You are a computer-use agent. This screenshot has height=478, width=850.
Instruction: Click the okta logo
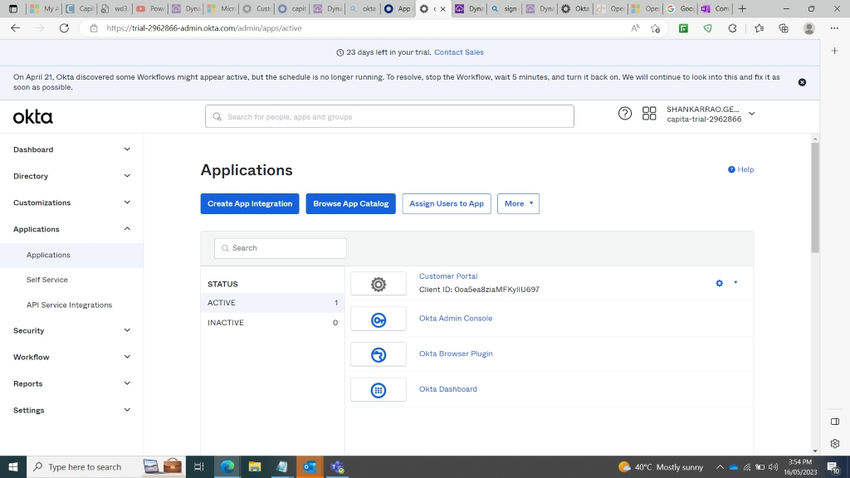(33, 117)
